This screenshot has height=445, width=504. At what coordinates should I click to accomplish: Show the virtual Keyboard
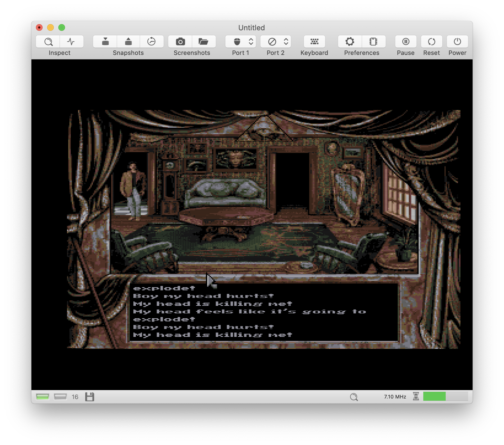pyautogui.click(x=314, y=42)
